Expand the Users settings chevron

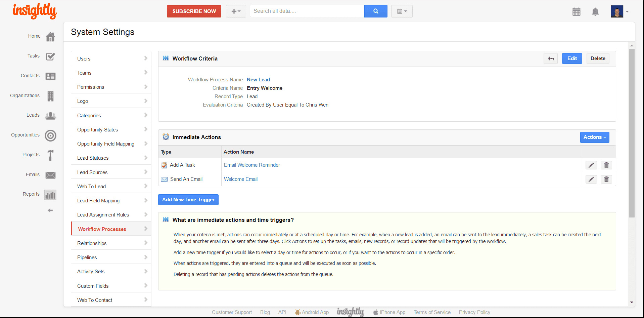(x=146, y=58)
